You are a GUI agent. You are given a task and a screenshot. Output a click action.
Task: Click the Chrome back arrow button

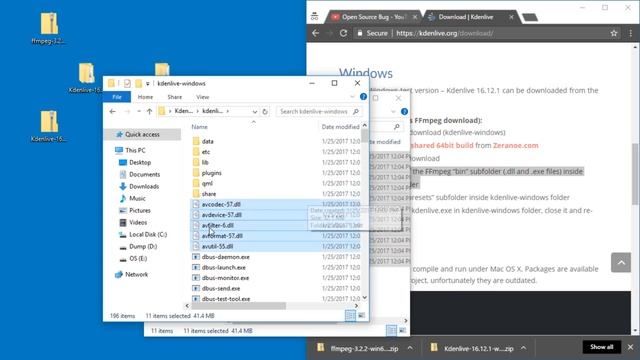click(x=316, y=33)
